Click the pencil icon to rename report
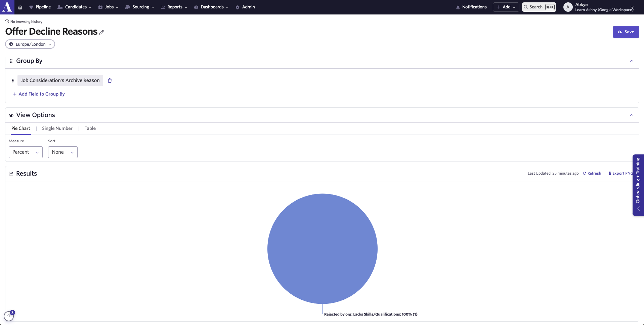Image resolution: width=644 pixels, height=325 pixels. [101, 32]
